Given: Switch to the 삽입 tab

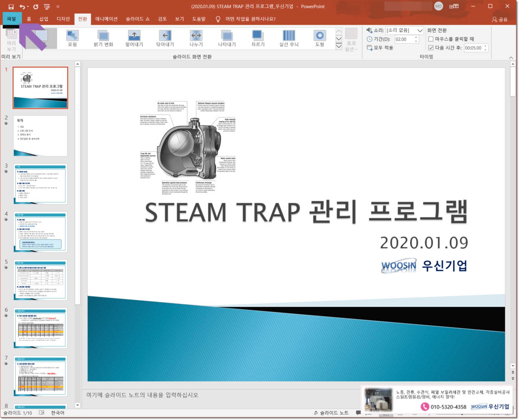Looking at the screenshot, I should pyautogui.click(x=44, y=19).
